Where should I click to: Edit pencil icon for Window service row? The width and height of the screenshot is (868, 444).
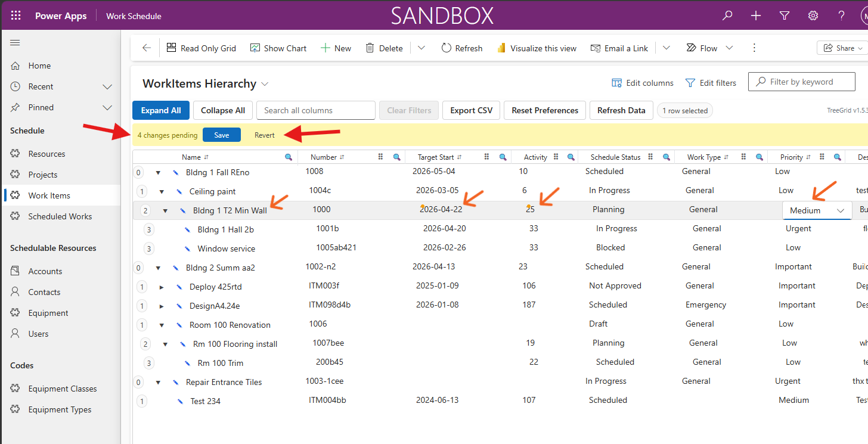click(187, 249)
